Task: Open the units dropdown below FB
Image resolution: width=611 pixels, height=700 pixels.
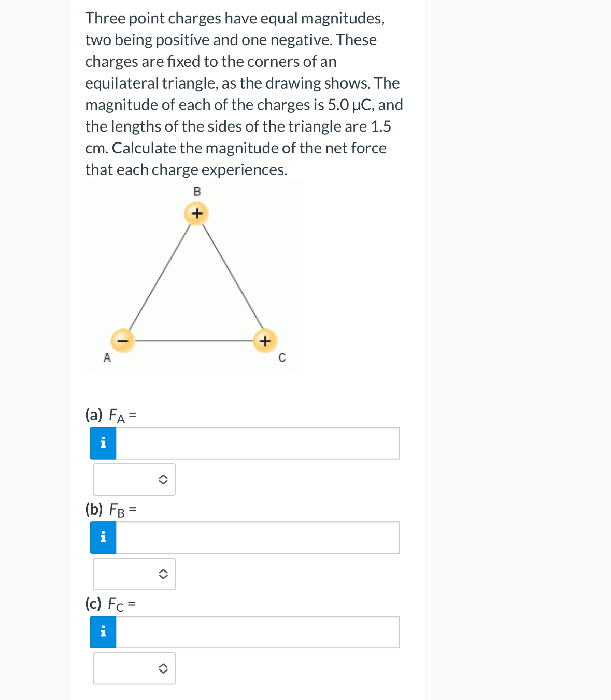Action: [134, 574]
